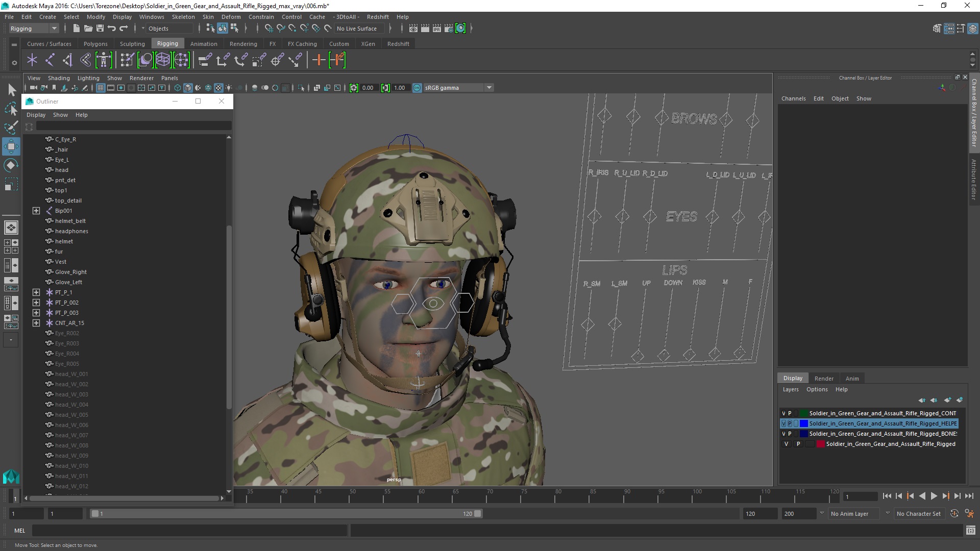Open the Skeleton menu
Screen dimensions: 980x551
183,17
